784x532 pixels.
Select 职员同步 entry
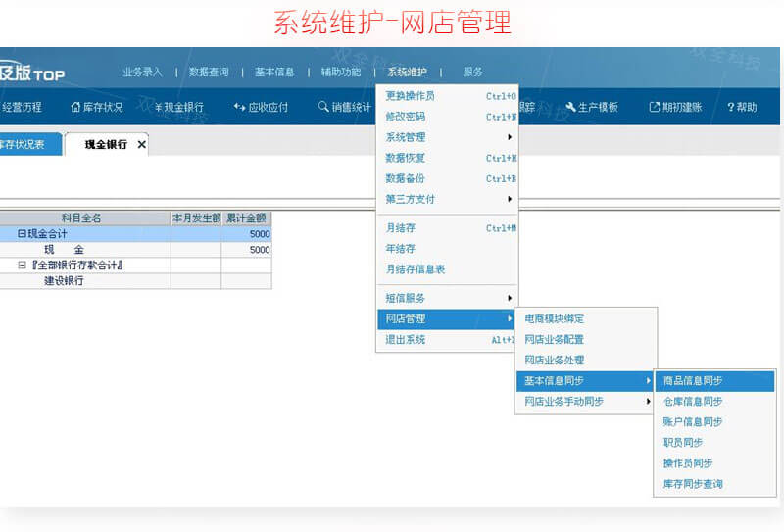pyautogui.click(x=715, y=443)
